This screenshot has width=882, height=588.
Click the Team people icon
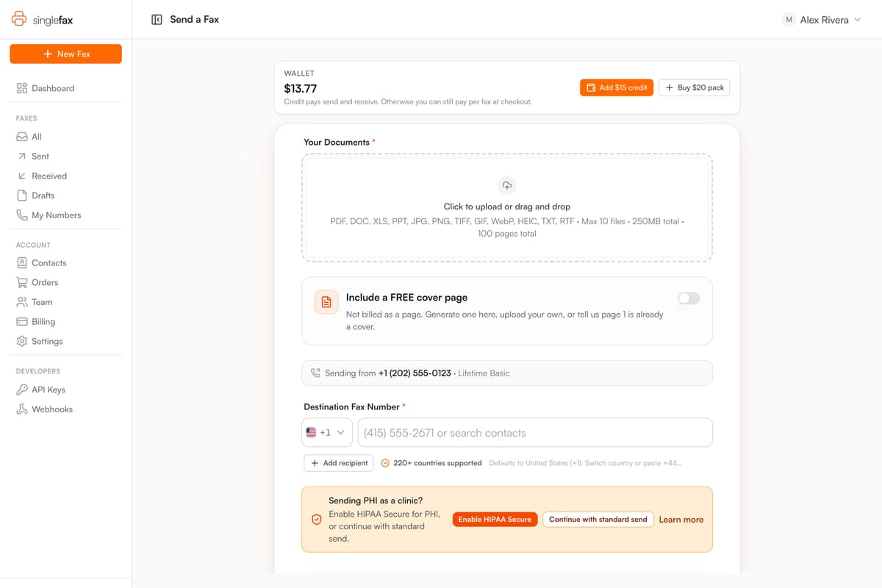[x=22, y=302]
